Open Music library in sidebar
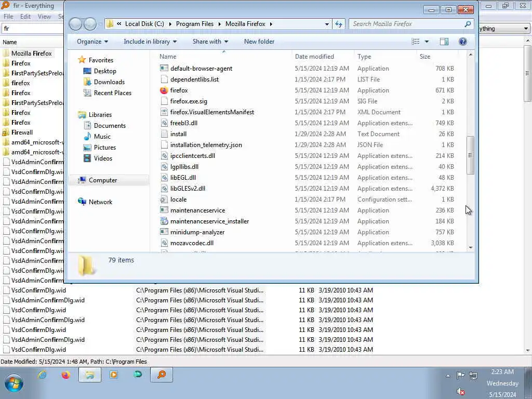The height and width of the screenshot is (399, 532). click(x=102, y=137)
